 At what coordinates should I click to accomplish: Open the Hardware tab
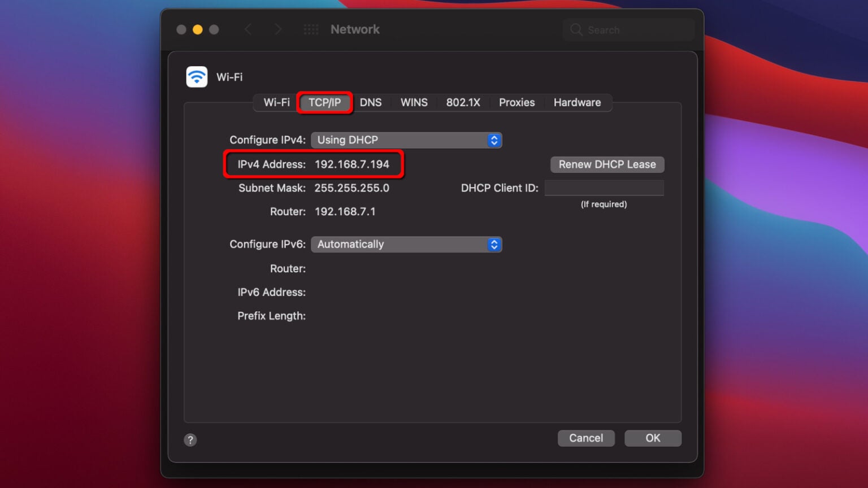pyautogui.click(x=577, y=102)
